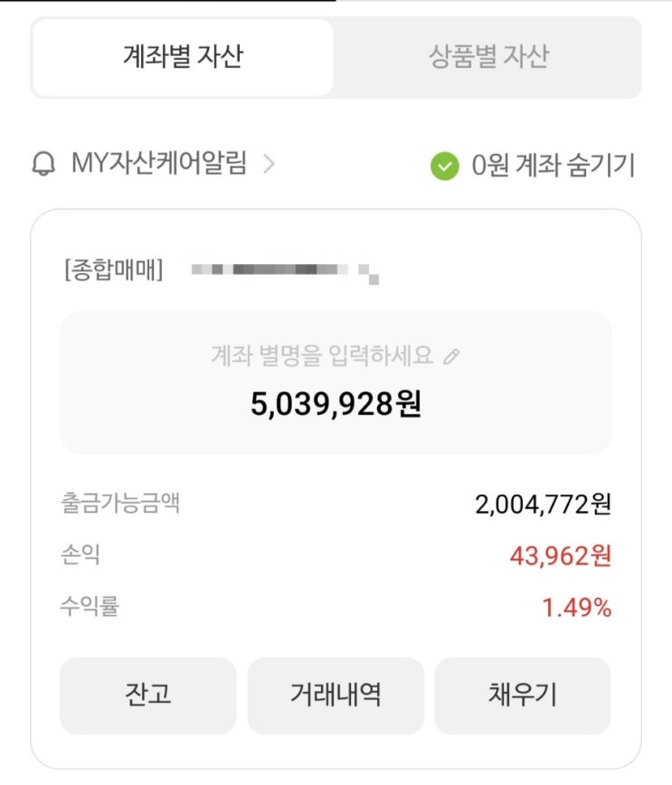Tap the 채우기 button
This screenshot has height=785, width=672.
522,695
